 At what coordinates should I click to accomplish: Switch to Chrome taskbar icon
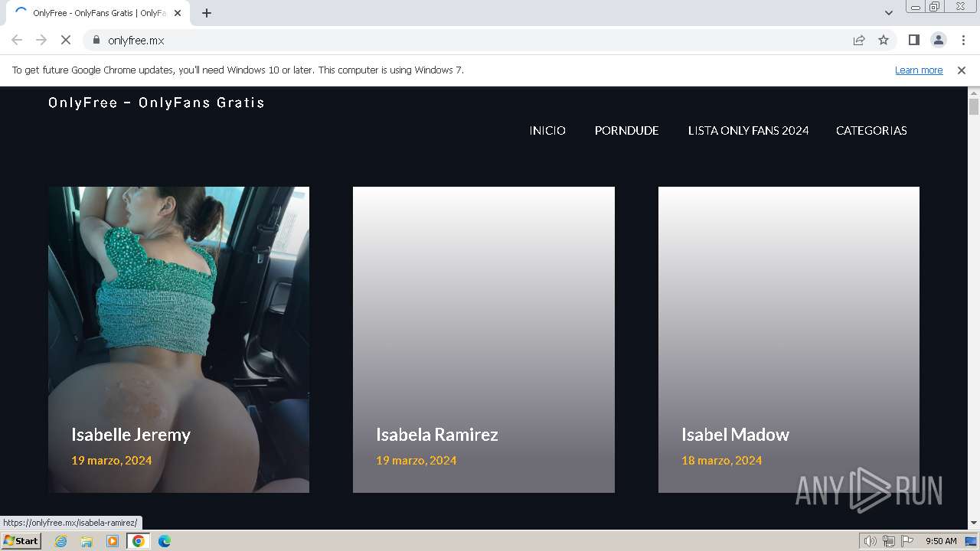[138, 541]
